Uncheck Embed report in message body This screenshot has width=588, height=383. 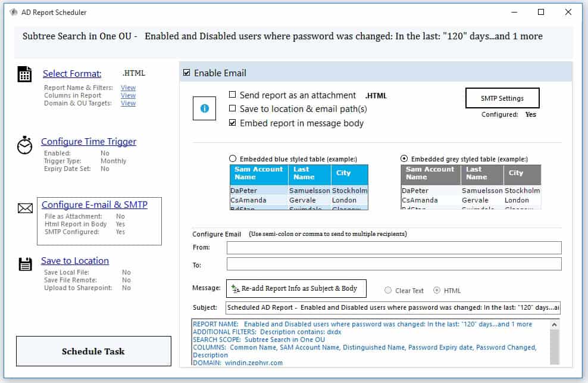point(233,123)
